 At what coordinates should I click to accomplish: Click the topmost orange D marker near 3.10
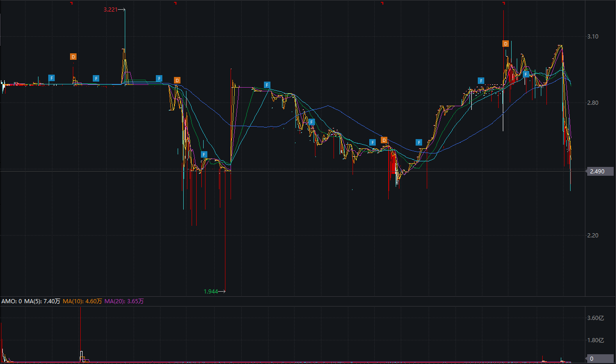click(506, 44)
